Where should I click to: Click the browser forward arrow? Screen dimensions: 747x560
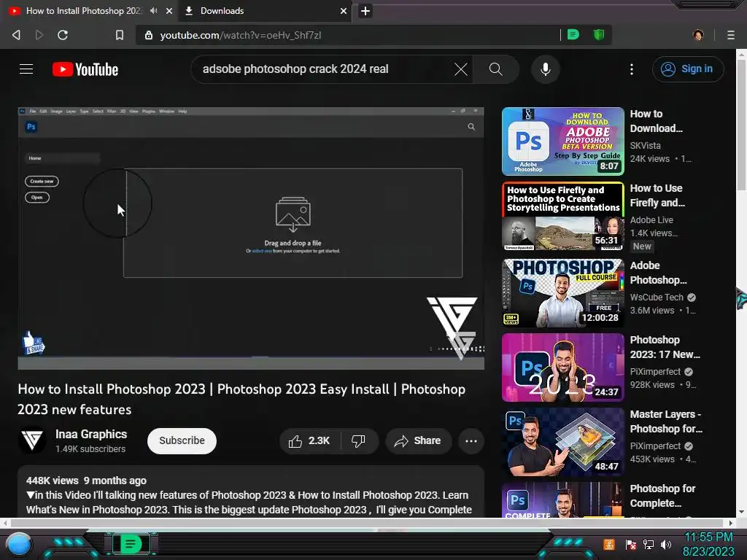(x=39, y=35)
